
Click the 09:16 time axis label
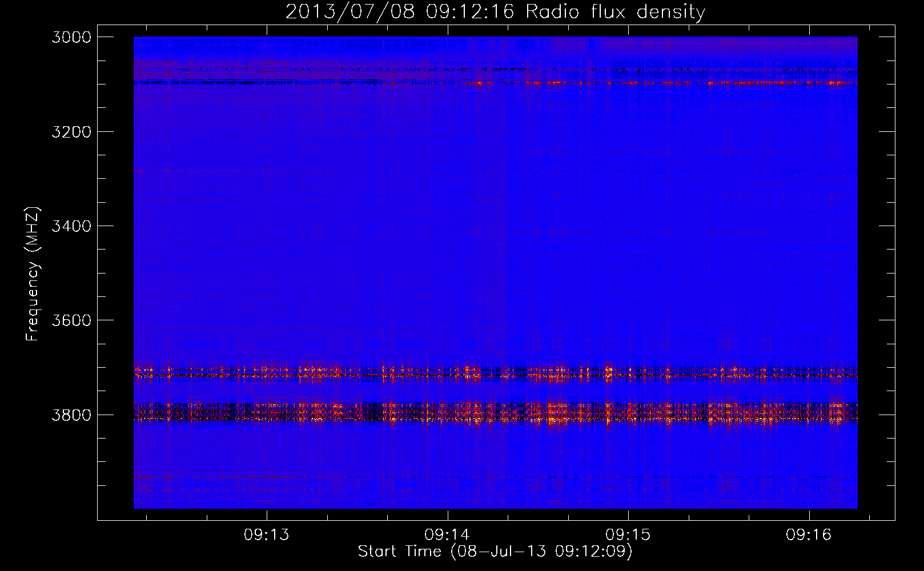coord(809,535)
